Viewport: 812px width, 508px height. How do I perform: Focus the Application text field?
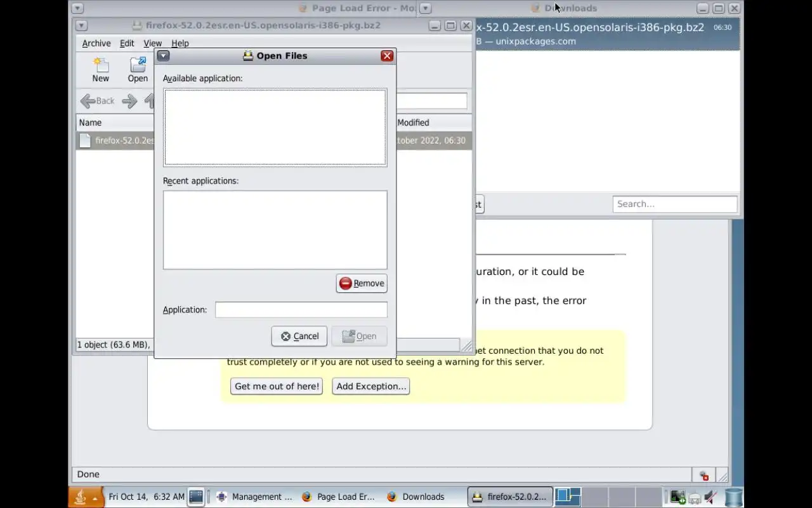[x=301, y=309]
